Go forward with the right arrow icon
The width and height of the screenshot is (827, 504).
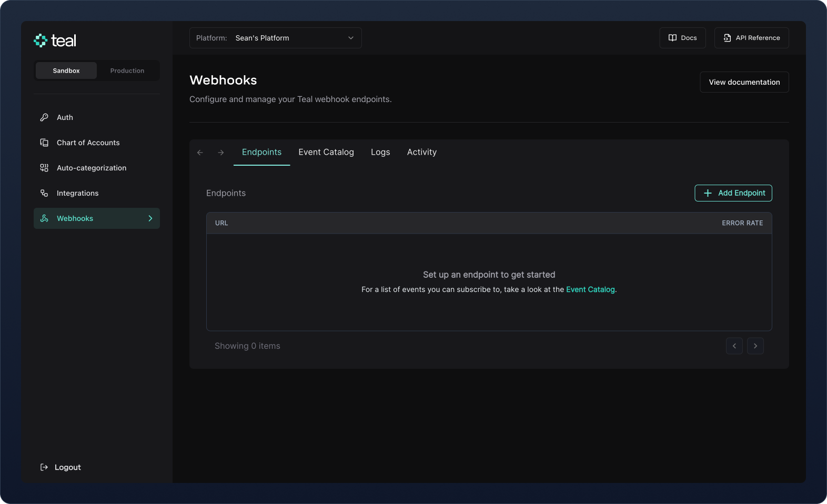coord(221,153)
